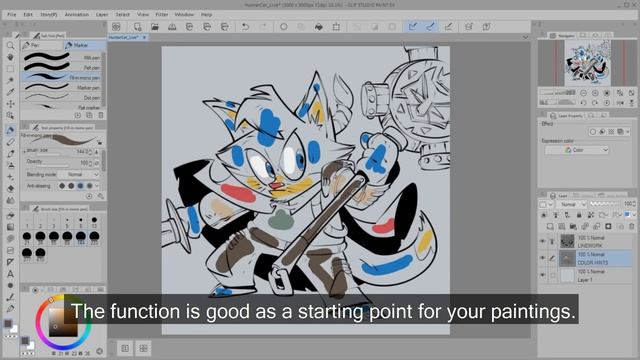Open Blending mode dropdown in Tool property
The image size is (640, 360).
(x=79, y=174)
